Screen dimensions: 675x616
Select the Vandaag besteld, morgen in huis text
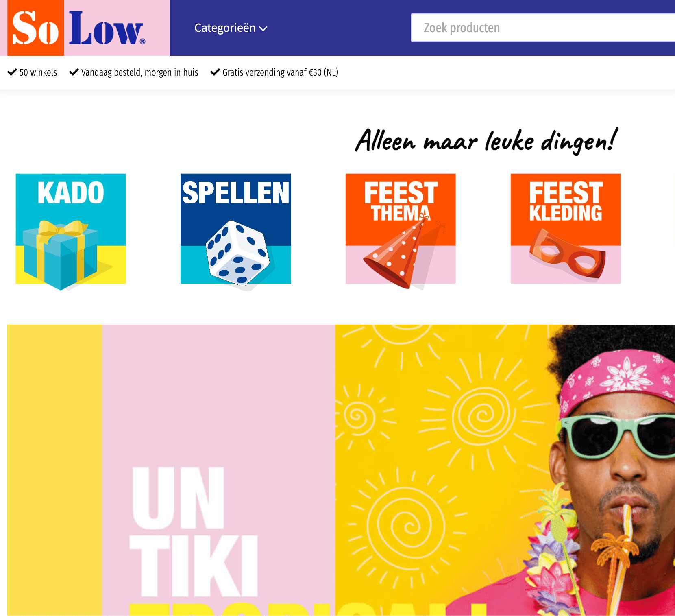tap(139, 72)
